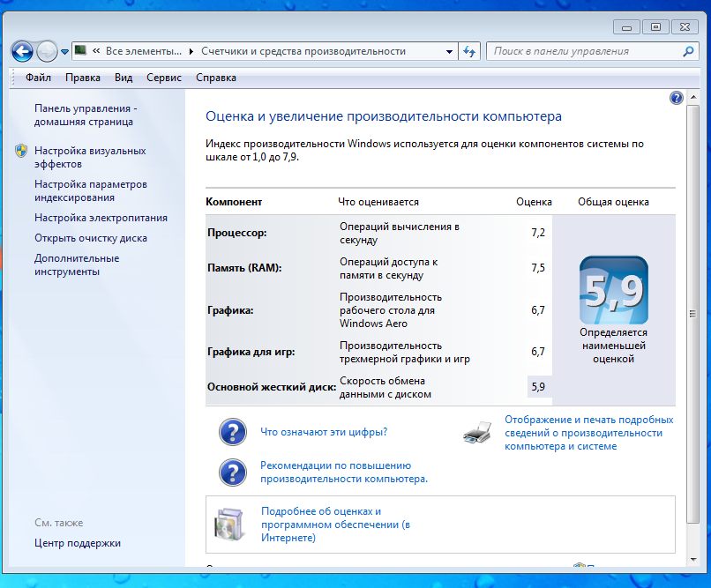The width and height of the screenshot is (711, 588).
Task: Click the 5,9 overall score badge
Action: (x=613, y=290)
